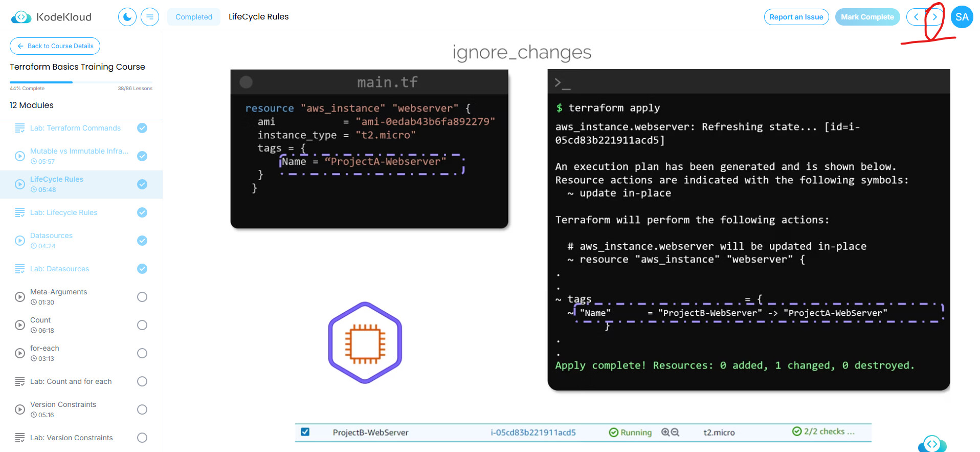Toggle completion check for Datasources video
The image size is (980, 452).
(142, 241)
